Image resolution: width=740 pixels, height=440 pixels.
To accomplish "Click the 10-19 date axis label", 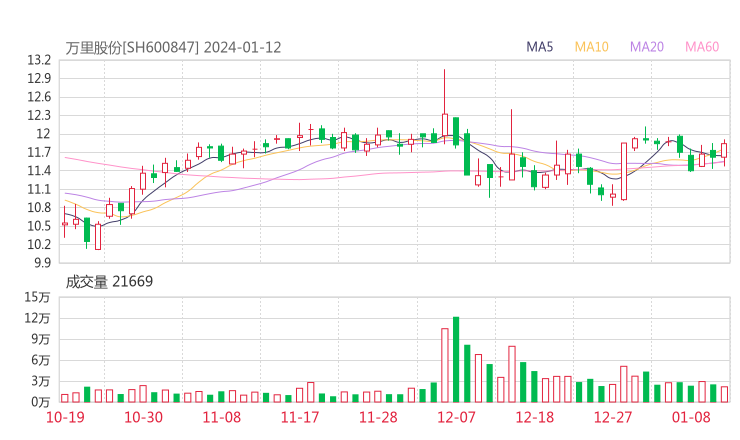I will click(65, 417).
